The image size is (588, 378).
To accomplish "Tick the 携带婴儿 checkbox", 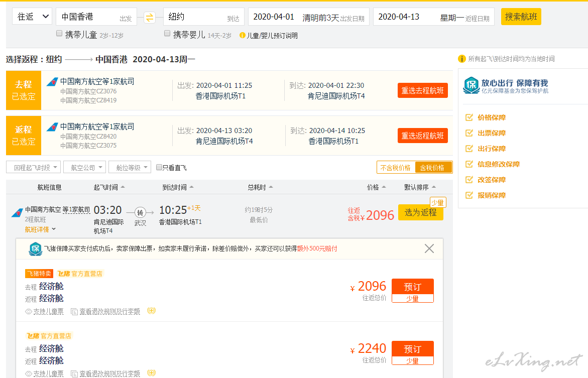I will [x=167, y=33].
